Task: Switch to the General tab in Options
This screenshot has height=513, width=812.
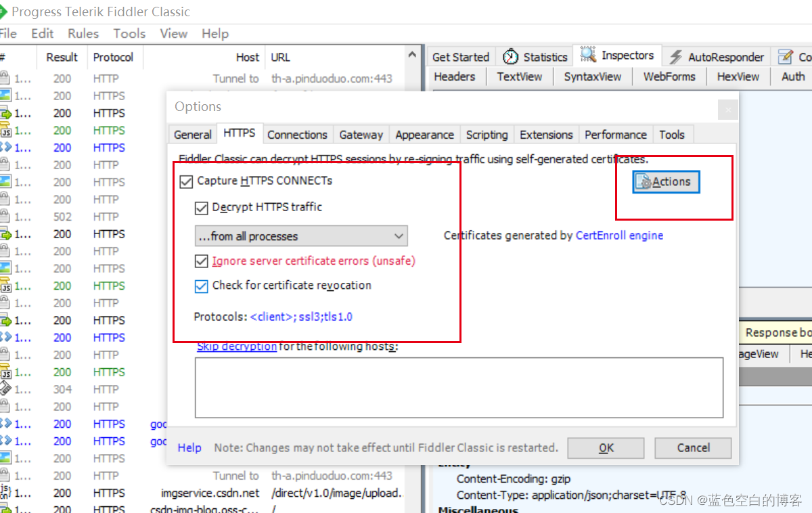Action: coord(193,135)
